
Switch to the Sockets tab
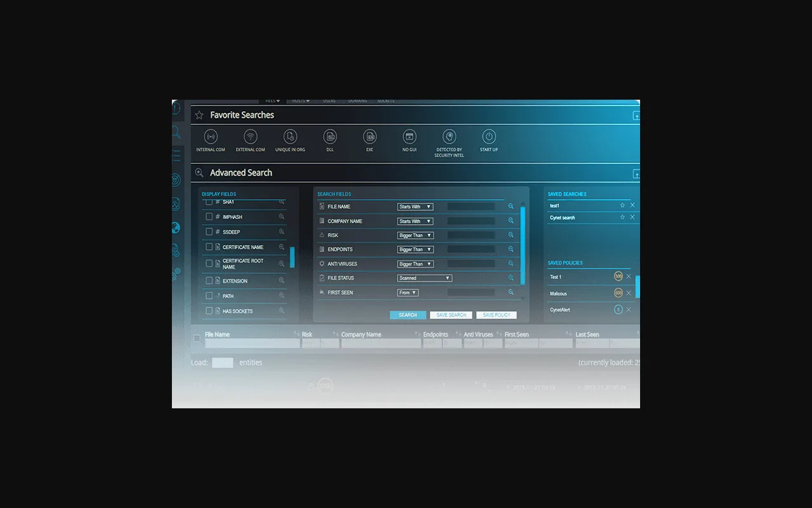pyautogui.click(x=386, y=101)
